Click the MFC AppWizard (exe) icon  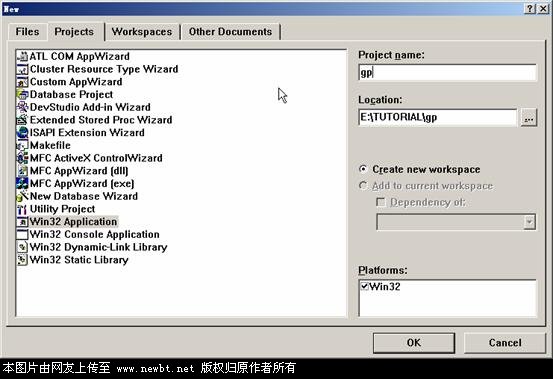22,183
